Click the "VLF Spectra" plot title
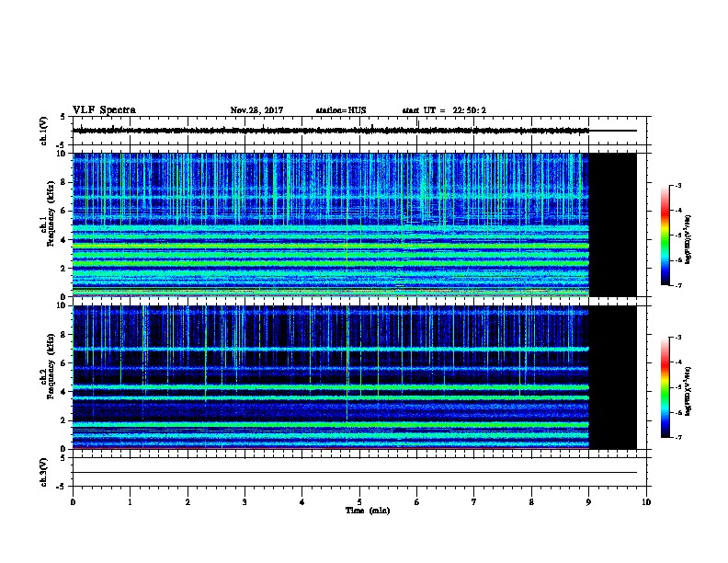 (x=104, y=110)
